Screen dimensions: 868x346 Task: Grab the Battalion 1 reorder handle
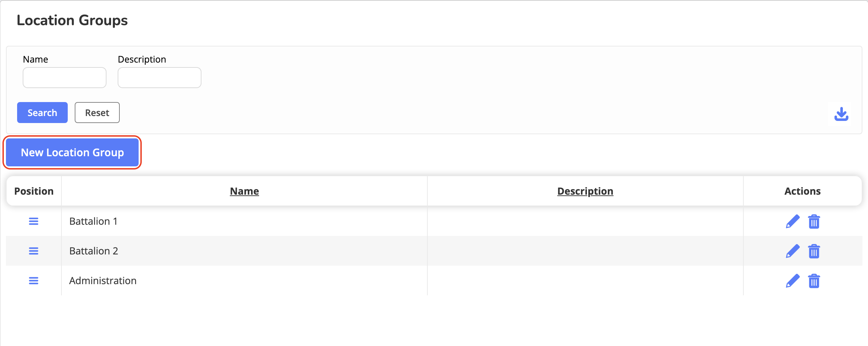point(34,221)
